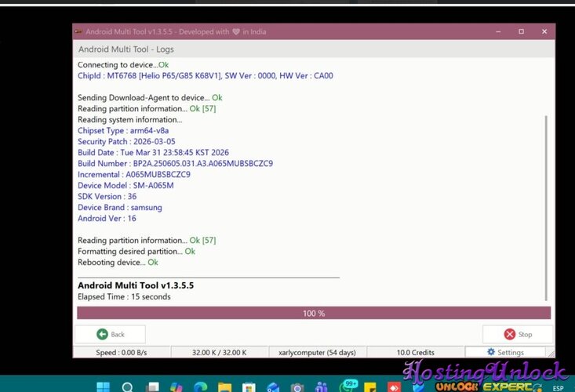
Task: Click 'Device Model : SM-A065M' line
Action: click(x=126, y=185)
